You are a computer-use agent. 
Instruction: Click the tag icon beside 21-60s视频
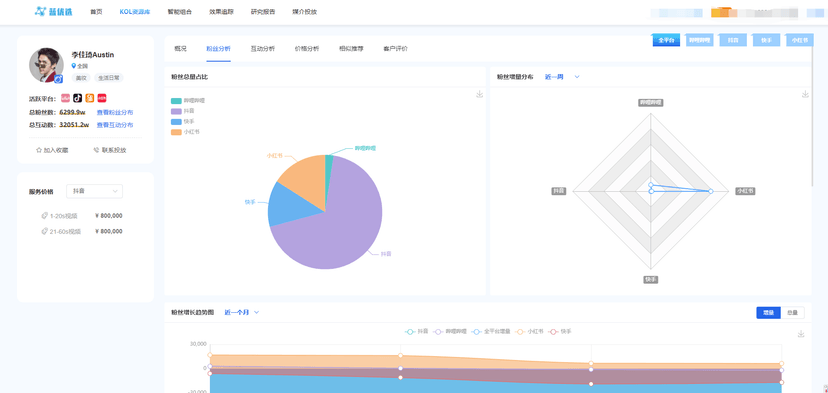tap(45, 231)
